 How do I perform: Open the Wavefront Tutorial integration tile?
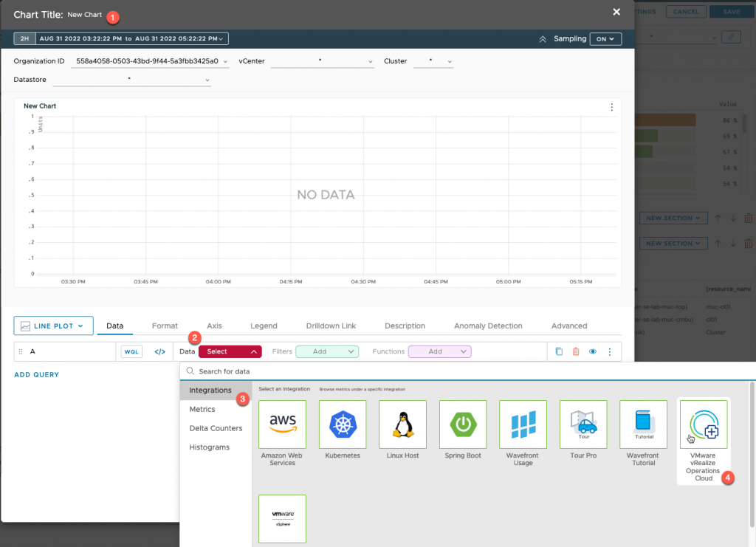(644, 424)
